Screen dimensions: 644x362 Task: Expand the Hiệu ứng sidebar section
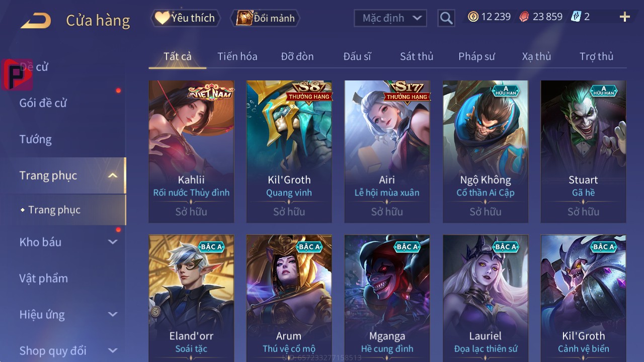point(113,314)
